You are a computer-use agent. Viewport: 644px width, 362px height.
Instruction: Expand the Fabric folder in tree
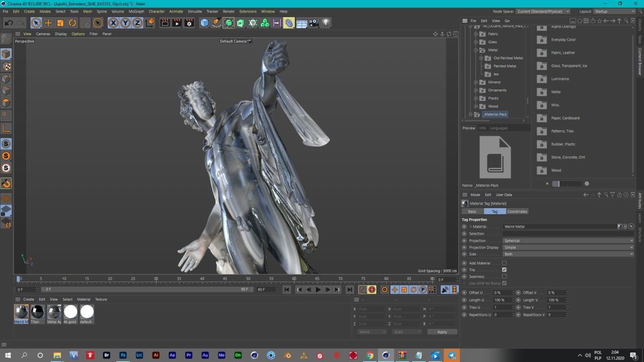point(476,34)
